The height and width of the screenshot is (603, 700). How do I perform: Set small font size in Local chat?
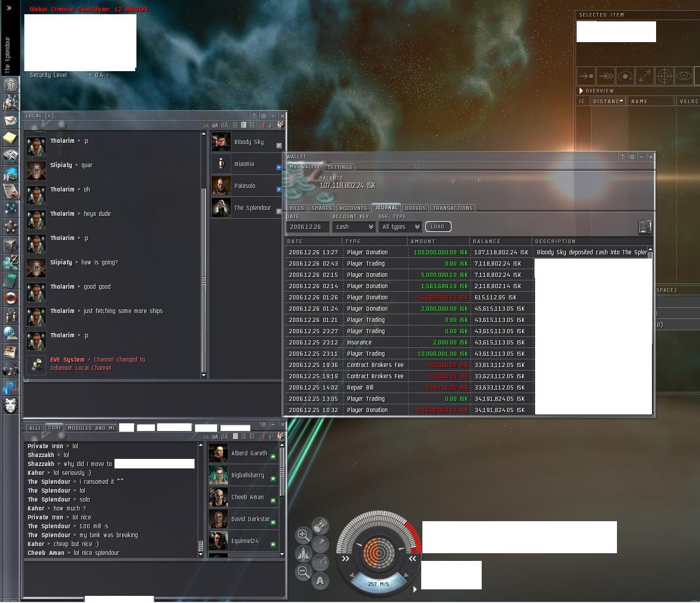coord(206,126)
